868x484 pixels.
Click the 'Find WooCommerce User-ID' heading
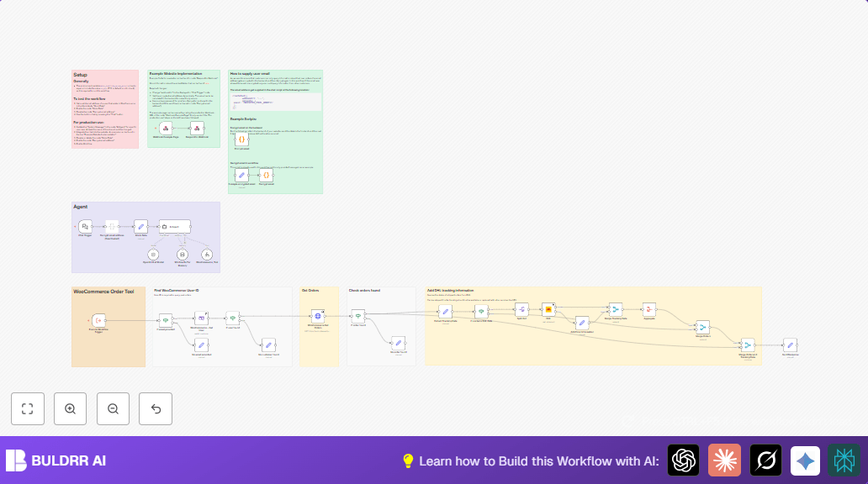coord(177,291)
